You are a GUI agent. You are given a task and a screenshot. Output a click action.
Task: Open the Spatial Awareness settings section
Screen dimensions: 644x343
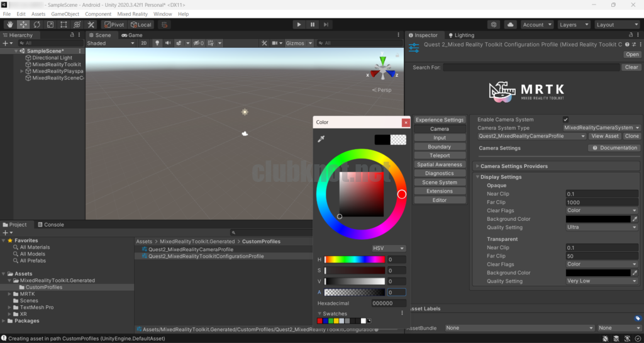coord(440,164)
